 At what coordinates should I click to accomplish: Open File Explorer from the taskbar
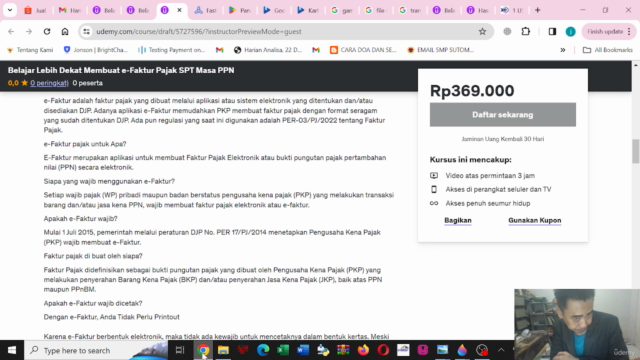click(223, 350)
